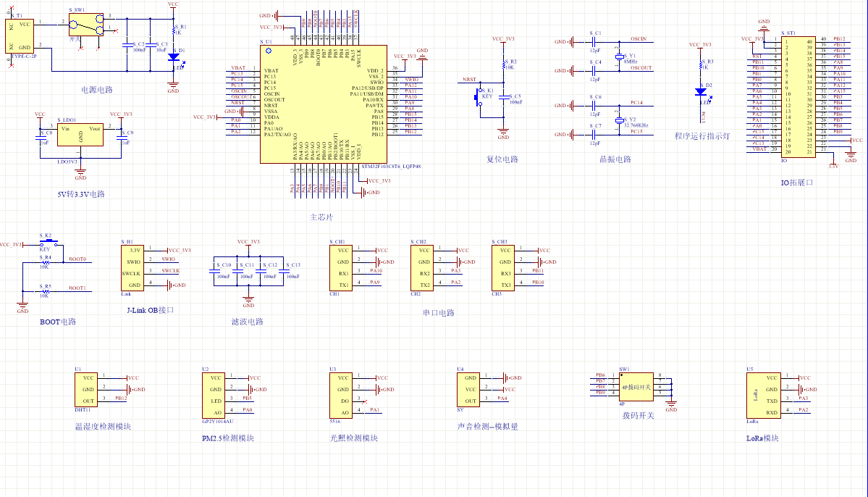Select filter capacitor S_C10
The height and width of the screenshot is (497, 868).
tap(214, 271)
